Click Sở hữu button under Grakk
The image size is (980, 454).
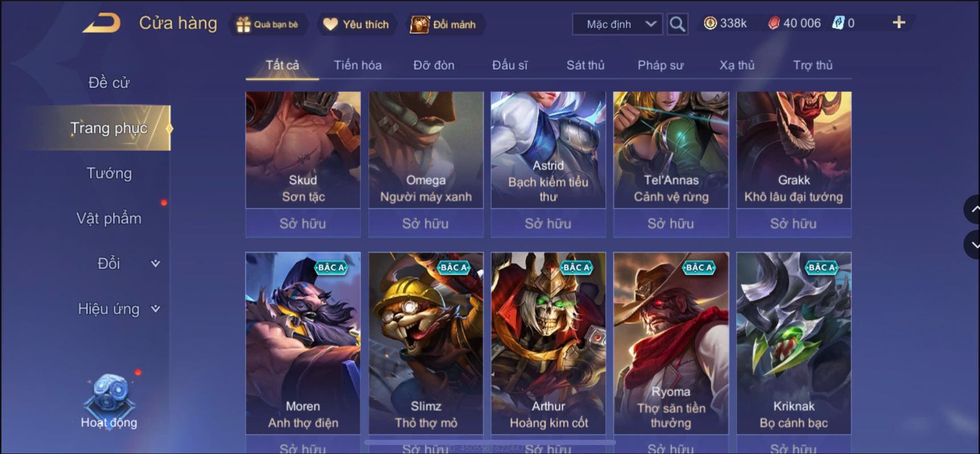tap(793, 224)
